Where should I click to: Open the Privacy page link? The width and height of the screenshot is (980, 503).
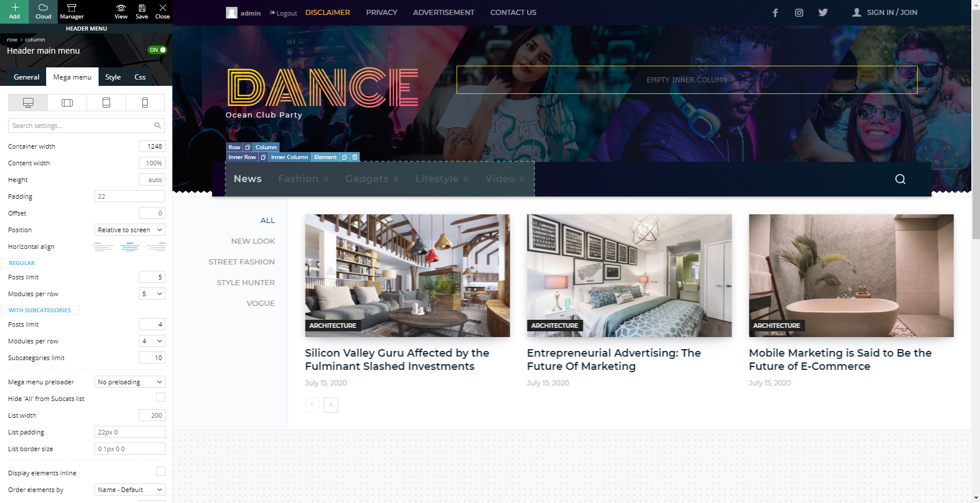[x=382, y=13]
